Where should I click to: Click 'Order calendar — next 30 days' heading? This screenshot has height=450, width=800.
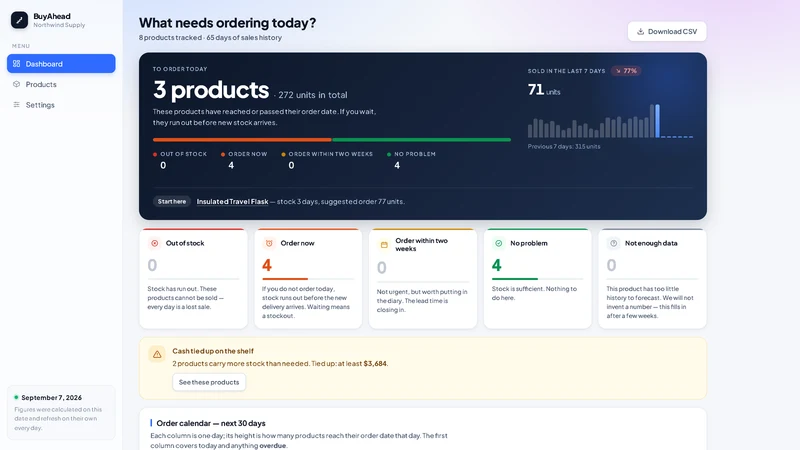[x=211, y=423]
